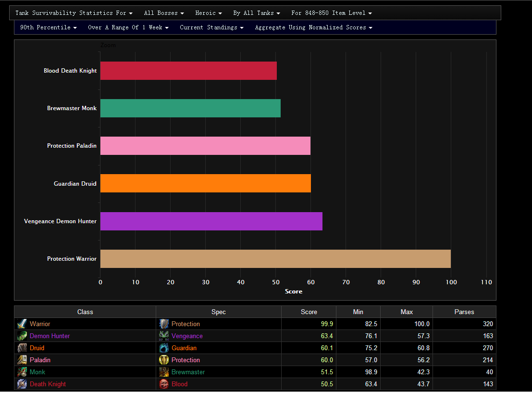Open the Monk class link
Image resolution: width=532 pixels, height=393 pixels.
[37, 372]
